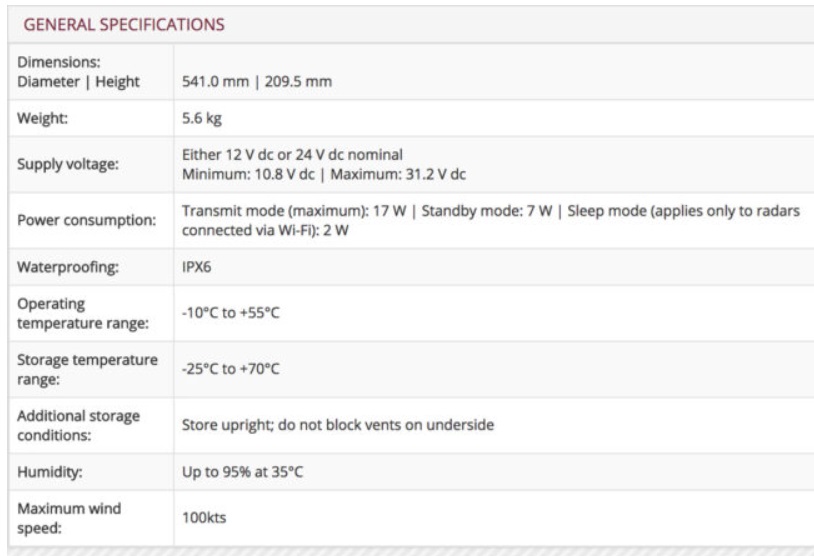Select the -10°C to +55°C value
This screenshot has width=814, height=556.
point(231,314)
